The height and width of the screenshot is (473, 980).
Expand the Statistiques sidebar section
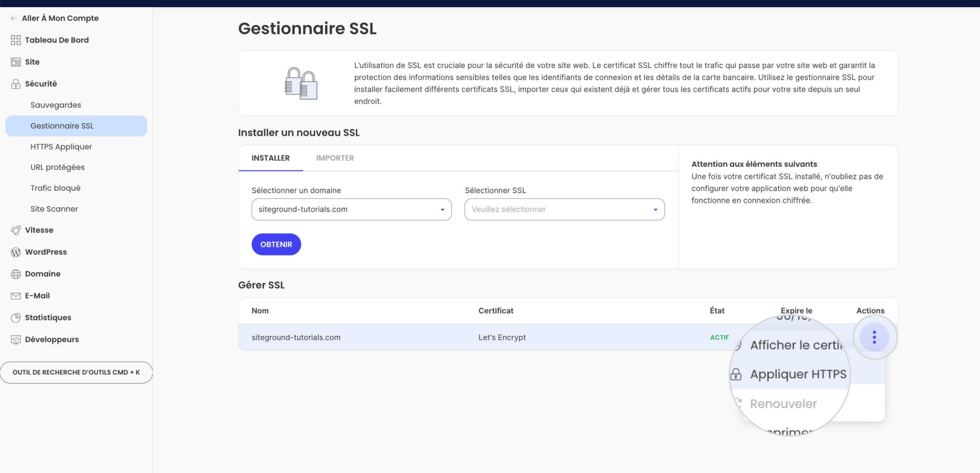[48, 318]
